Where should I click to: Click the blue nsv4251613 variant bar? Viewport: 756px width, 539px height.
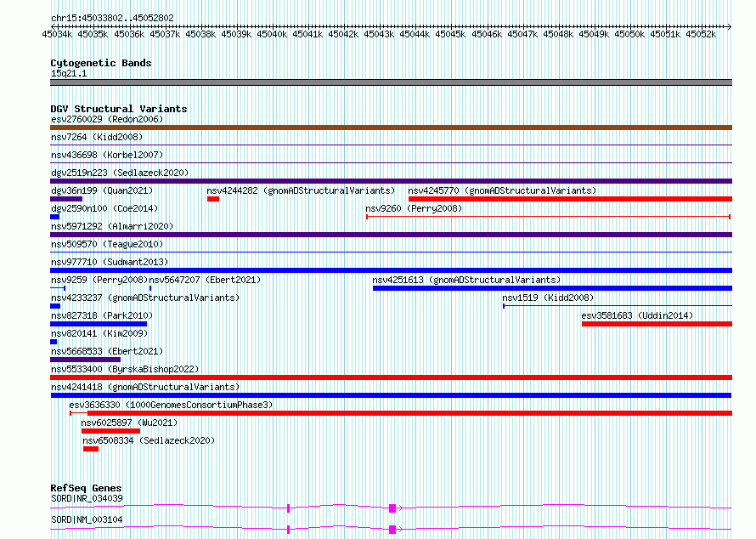(x=552, y=288)
